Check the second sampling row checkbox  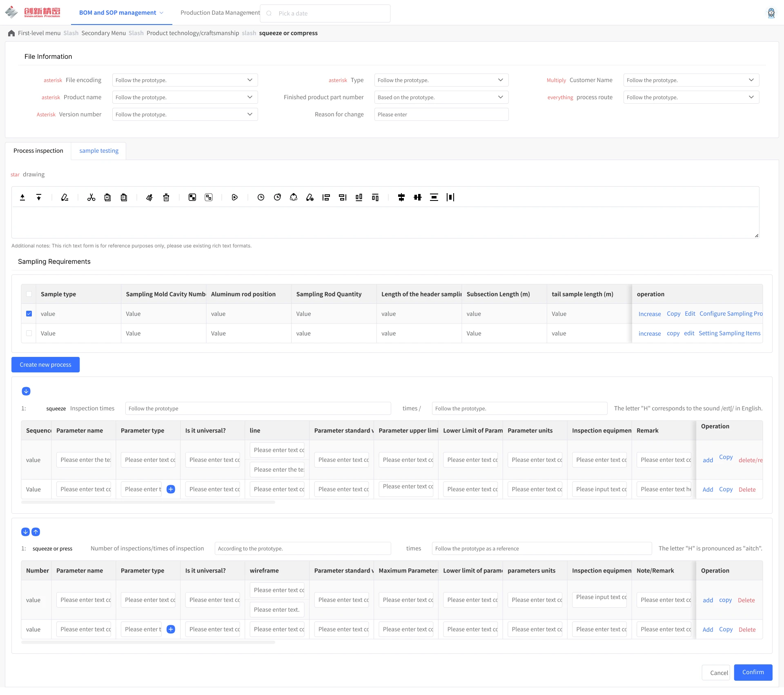click(29, 333)
